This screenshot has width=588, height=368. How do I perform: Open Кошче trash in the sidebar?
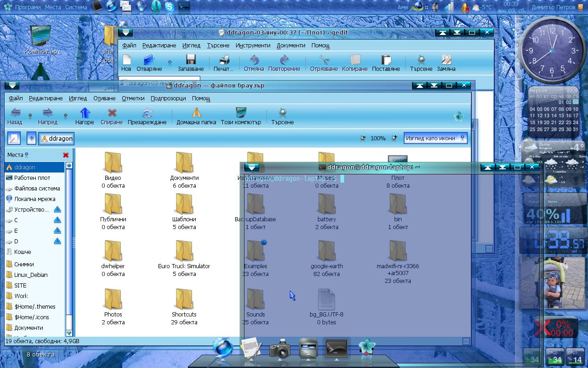tap(23, 252)
